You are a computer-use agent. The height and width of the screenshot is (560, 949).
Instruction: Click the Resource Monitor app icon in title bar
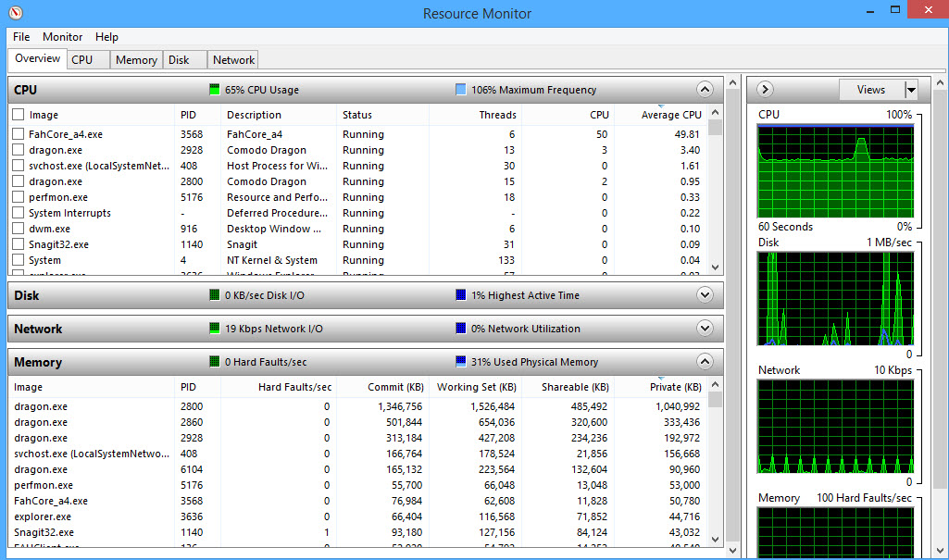[16, 13]
